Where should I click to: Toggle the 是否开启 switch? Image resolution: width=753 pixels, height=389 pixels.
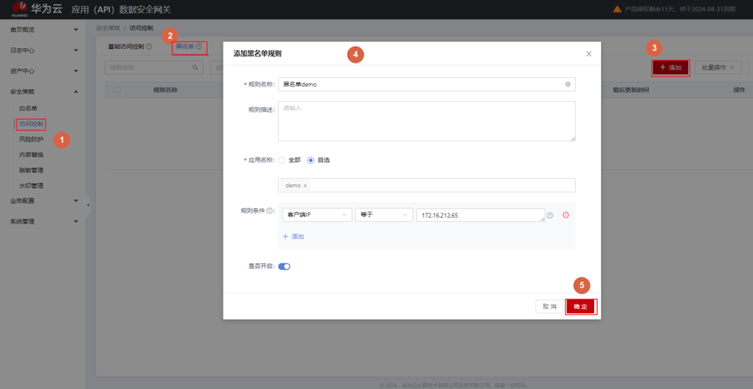[284, 267]
